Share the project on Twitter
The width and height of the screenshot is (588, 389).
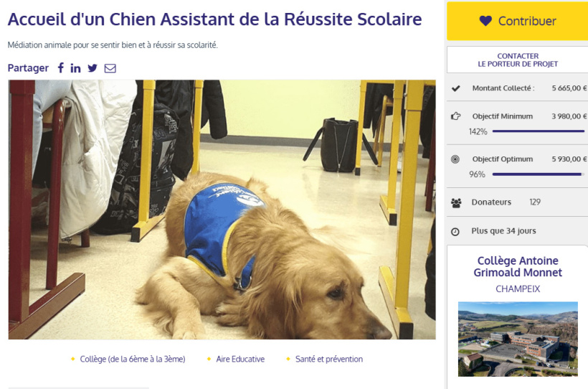[x=93, y=68]
